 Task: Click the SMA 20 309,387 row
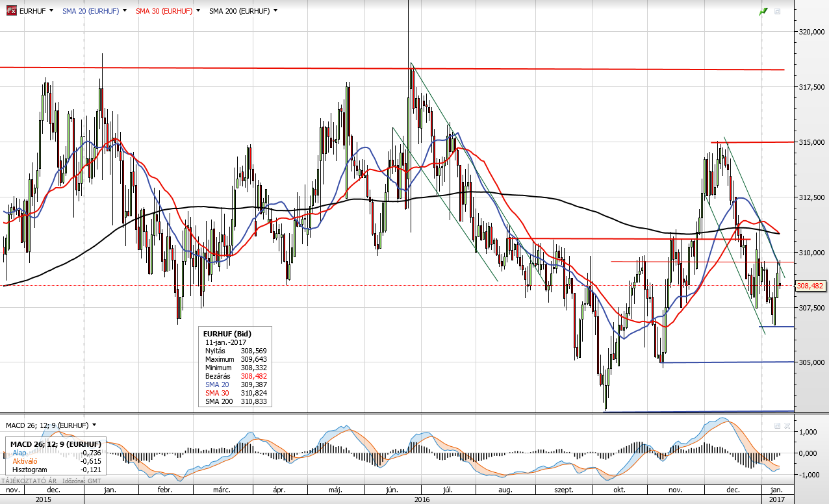[235, 384]
